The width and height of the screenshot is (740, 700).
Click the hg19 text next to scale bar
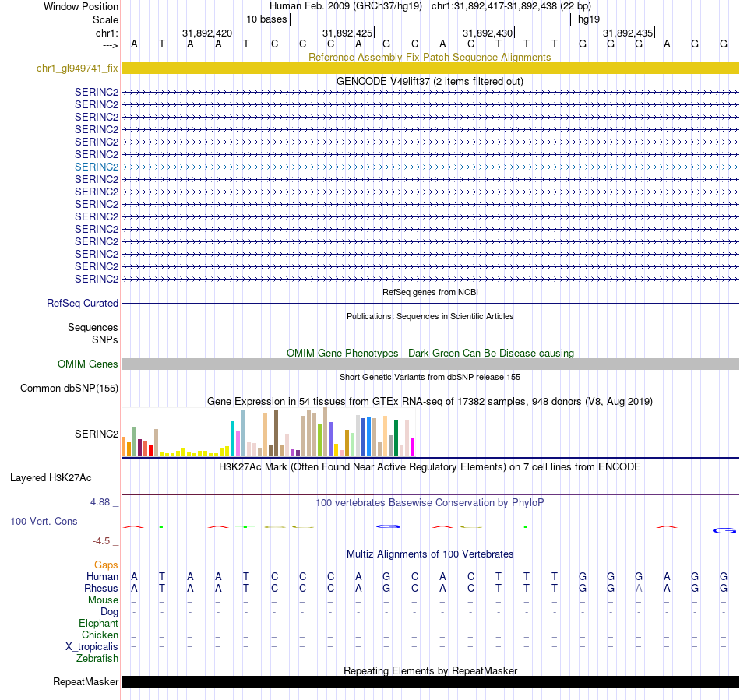tap(589, 19)
